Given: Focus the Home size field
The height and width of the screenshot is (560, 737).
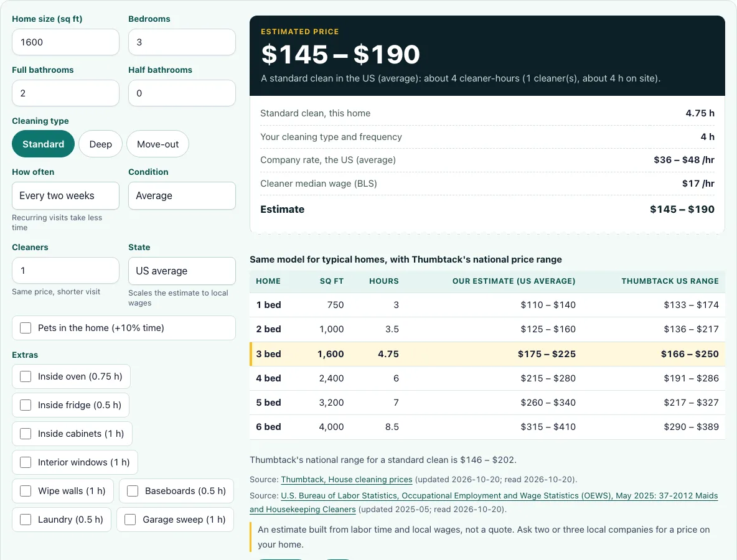Looking at the screenshot, I should pos(65,42).
